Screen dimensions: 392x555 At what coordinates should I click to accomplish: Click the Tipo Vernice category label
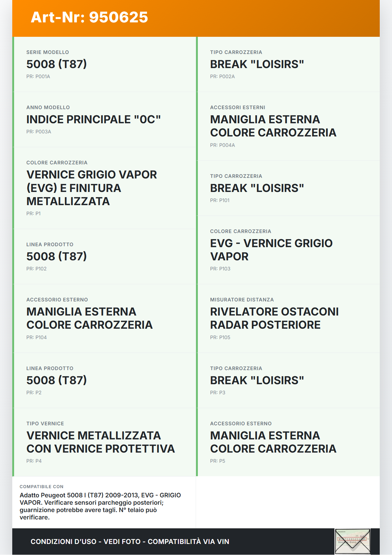tap(45, 423)
